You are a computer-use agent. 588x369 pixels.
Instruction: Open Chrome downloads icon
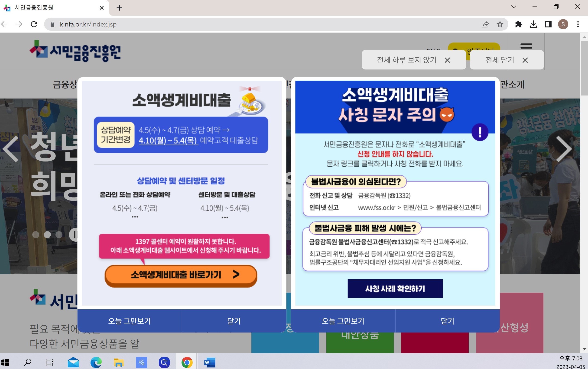(533, 24)
